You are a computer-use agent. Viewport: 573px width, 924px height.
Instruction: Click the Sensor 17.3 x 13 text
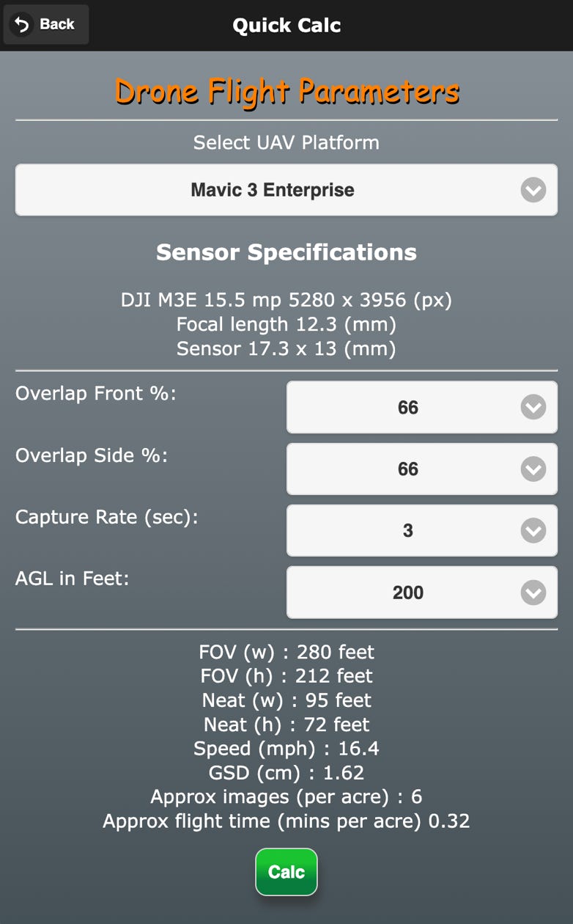tap(286, 348)
